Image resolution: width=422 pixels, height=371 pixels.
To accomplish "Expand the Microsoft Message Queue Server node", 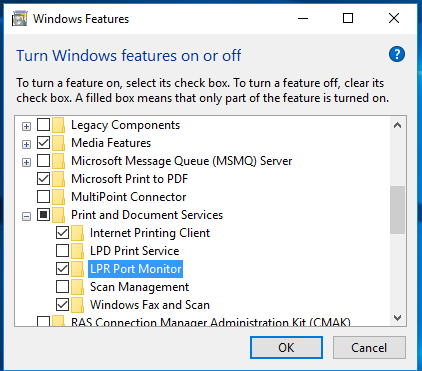I will [26, 162].
